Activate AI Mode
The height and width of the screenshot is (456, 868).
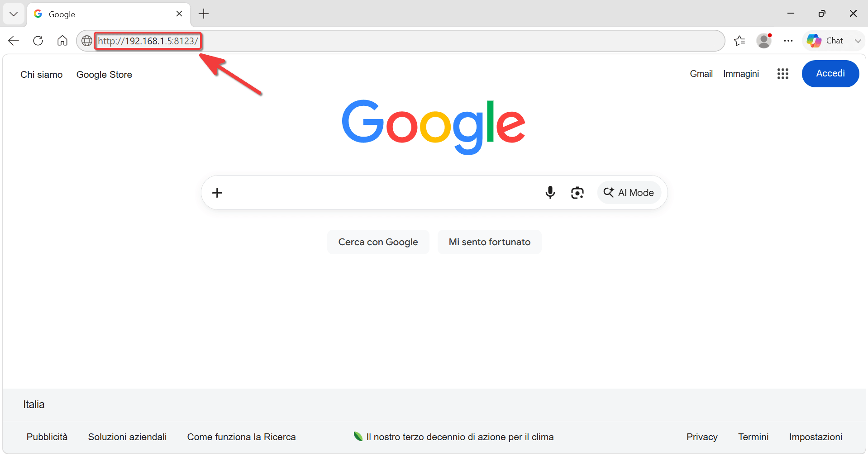(x=629, y=193)
